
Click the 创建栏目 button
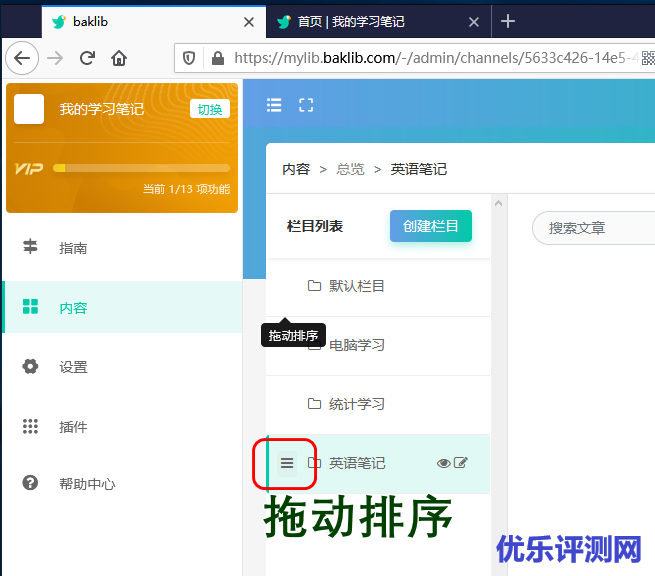(430, 226)
